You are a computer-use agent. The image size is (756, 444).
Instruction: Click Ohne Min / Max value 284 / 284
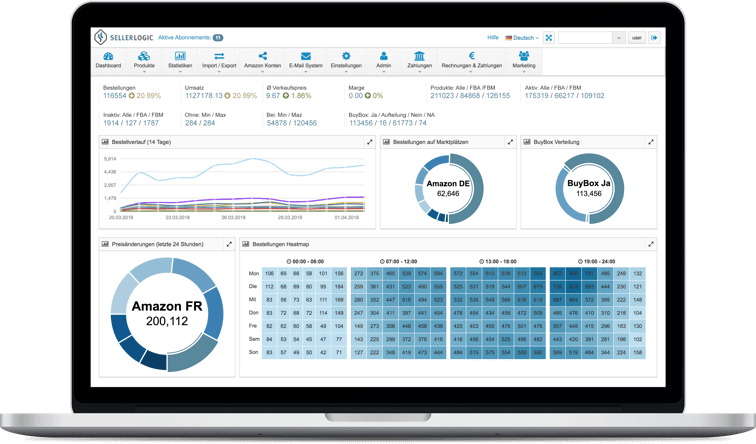click(200, 123)
